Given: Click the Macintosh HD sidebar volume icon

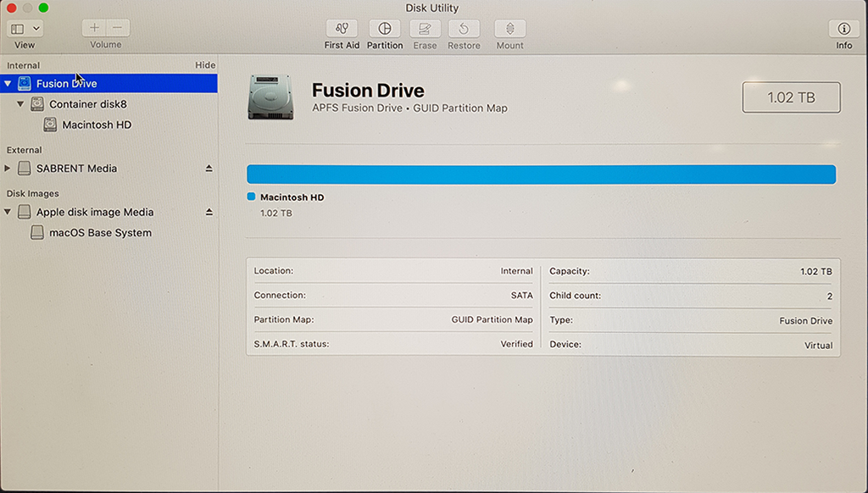Looking at the screenshot, I should coord(50,125).
